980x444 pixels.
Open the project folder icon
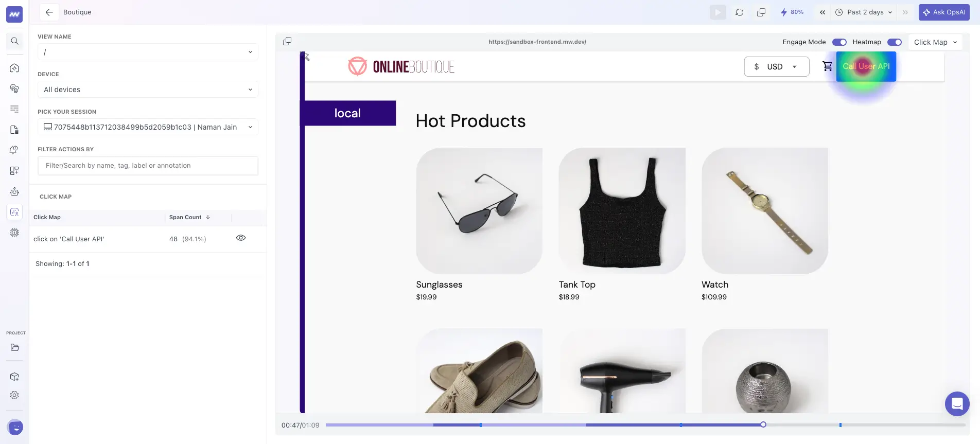(x=14, y=347)
